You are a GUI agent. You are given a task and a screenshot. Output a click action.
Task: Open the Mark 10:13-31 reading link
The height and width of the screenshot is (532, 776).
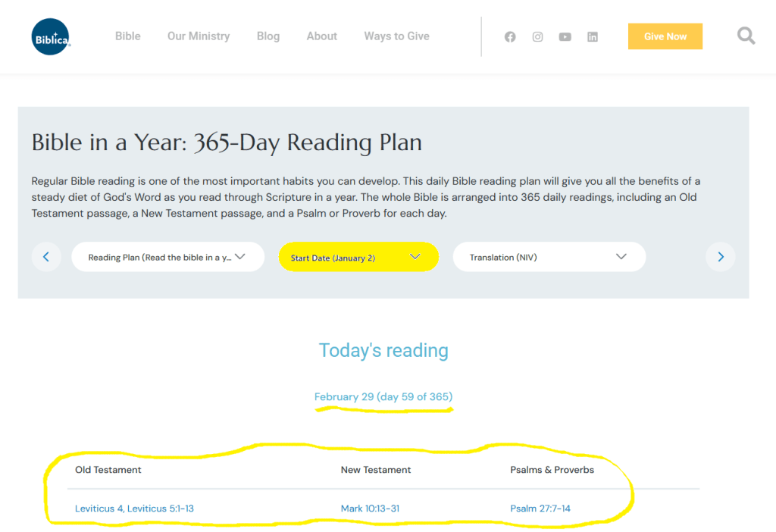(370, 509)
